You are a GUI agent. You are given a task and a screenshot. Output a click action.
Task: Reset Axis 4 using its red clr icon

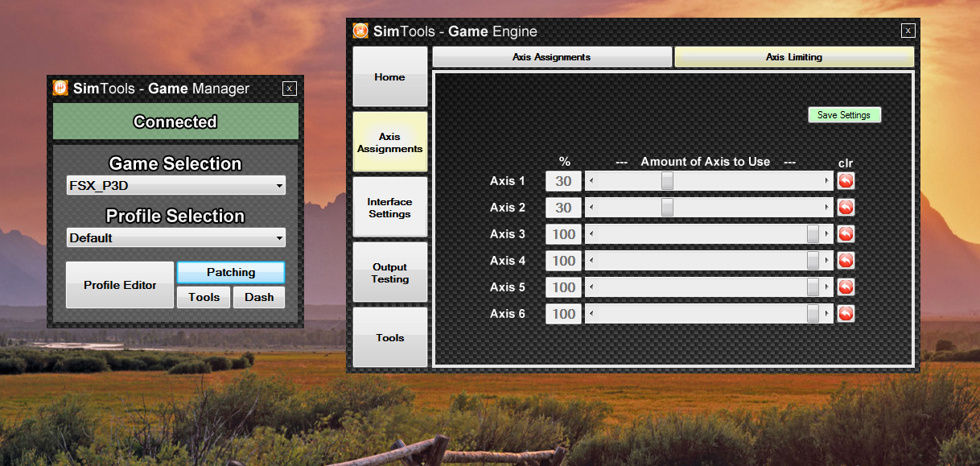click(x=846, y=261)
